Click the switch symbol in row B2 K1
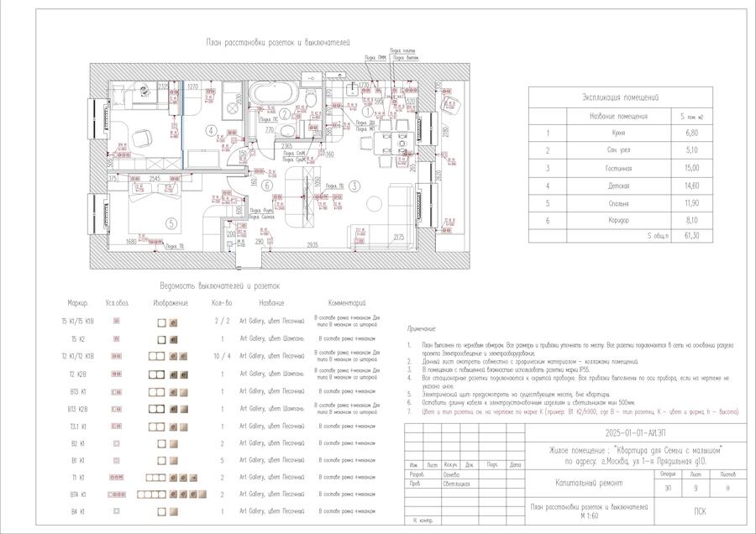Viewport: 756px width, 534px height. (x=116, y=443)
